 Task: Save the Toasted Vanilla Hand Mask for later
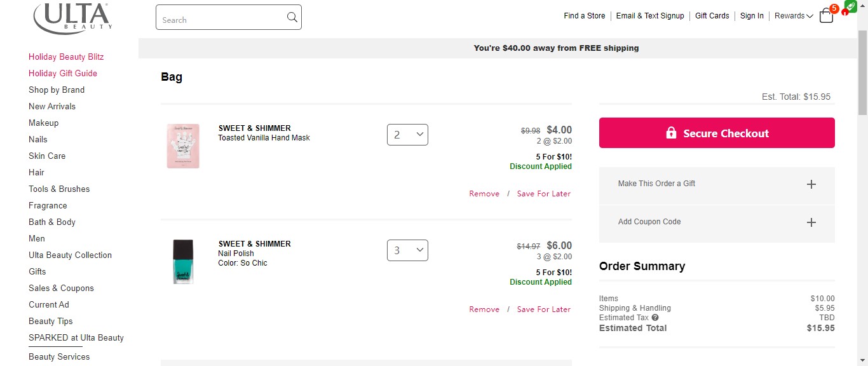coord(544,194)
